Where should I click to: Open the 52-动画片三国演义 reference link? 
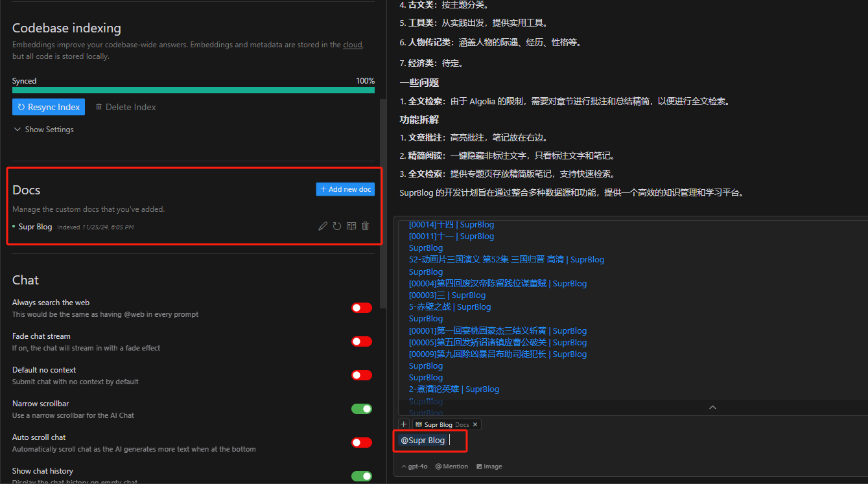(506, 260)
